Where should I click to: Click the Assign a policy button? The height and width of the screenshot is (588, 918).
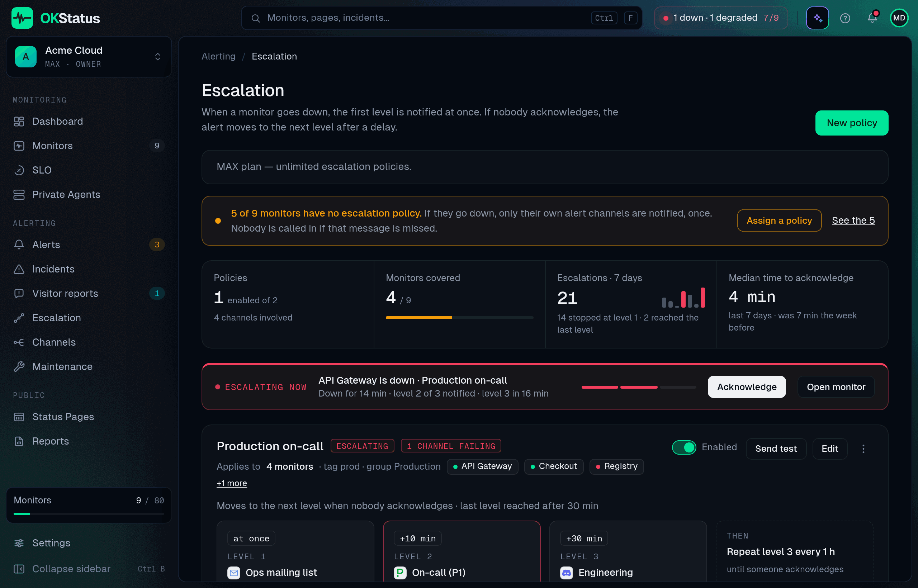point(779,221)
